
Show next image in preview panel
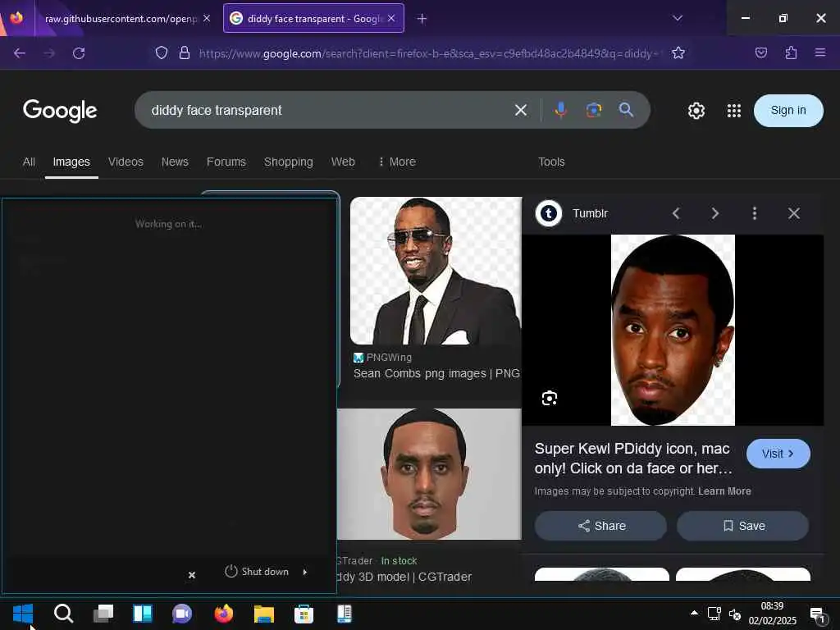tap(714, 213)
